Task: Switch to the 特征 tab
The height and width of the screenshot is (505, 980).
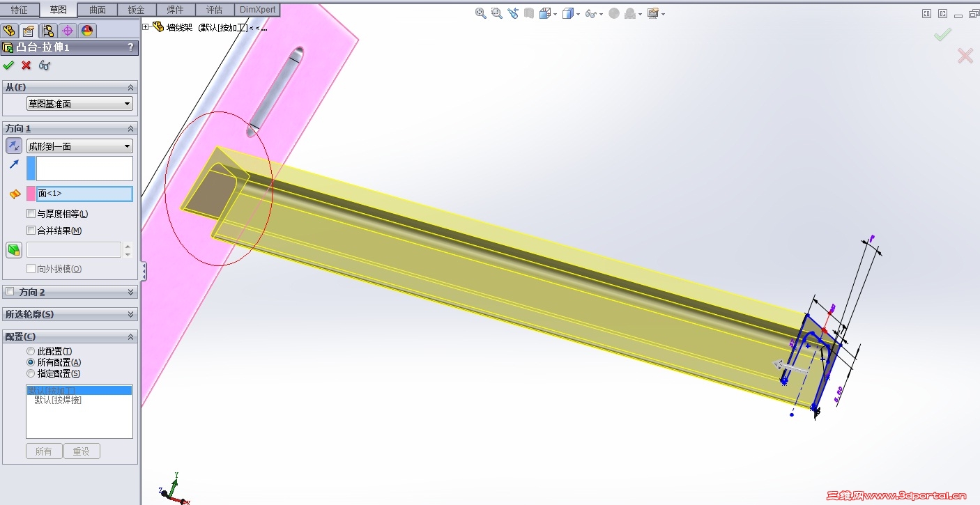Action: (20, 10)
